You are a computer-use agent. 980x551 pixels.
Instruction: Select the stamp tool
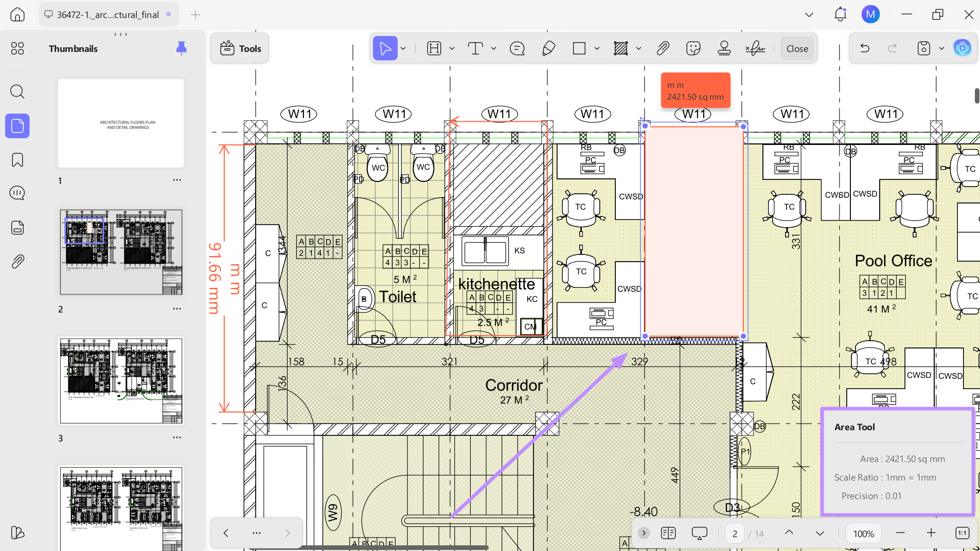point(724,49)
